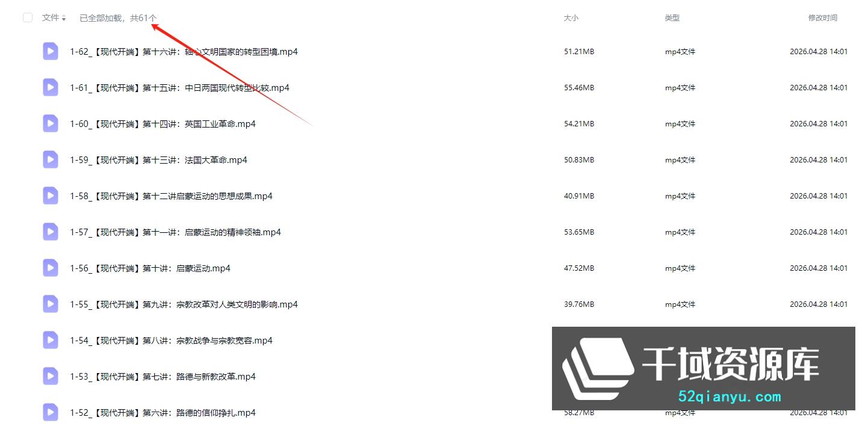Select the mp4 icon beside 英国工业革命
Screen dimensions: 868x429
point(51,124)
